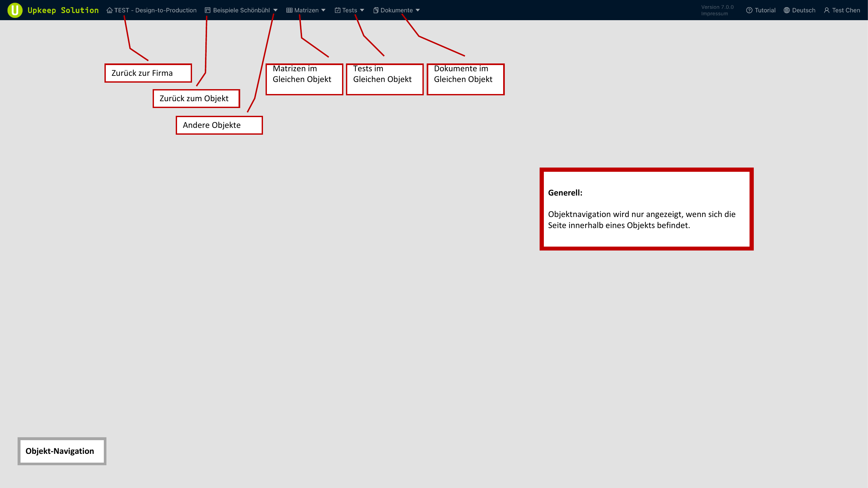
Task: Click the globe language icon
Action: pos(786,10)
